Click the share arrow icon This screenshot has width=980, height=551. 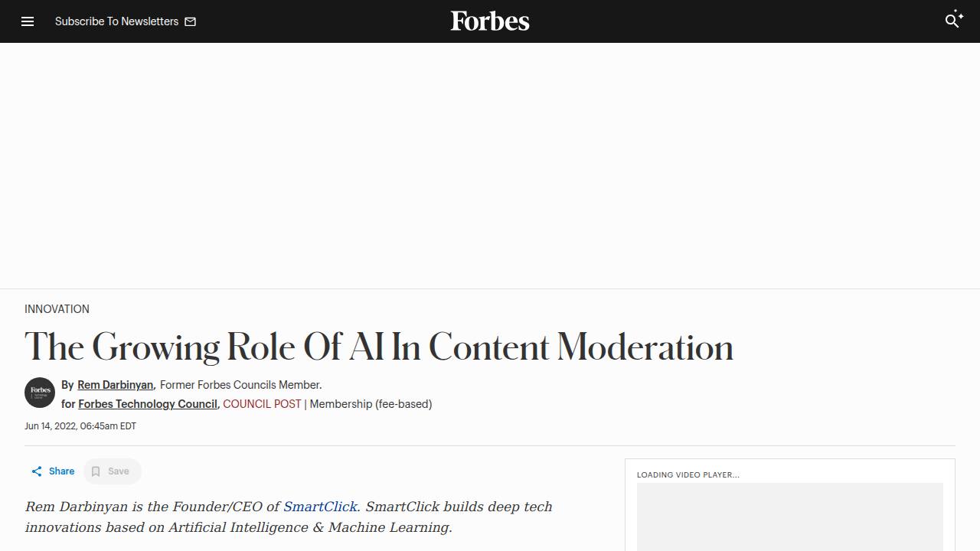click(x=37, y=471)
